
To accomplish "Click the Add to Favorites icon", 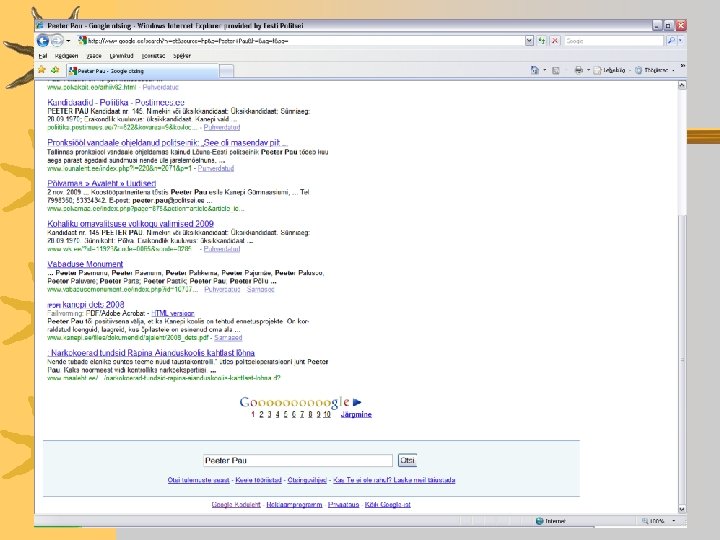I will (x=56, y=70).
